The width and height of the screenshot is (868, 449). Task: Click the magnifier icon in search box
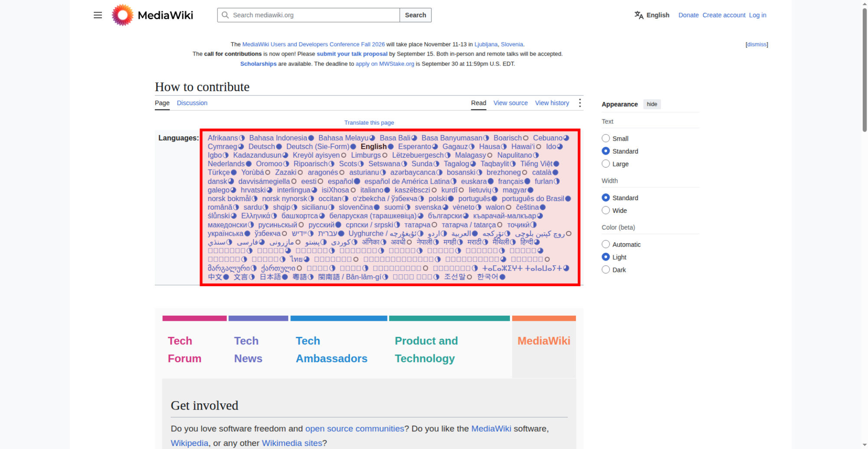tap(225, 15)
